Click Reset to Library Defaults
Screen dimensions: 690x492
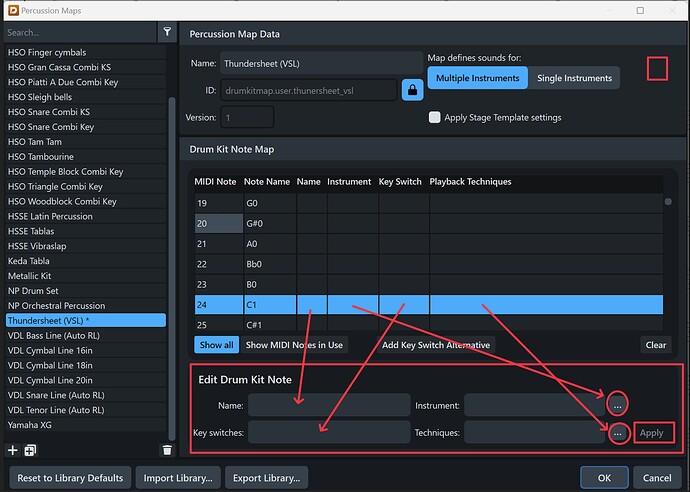(70, 477)
